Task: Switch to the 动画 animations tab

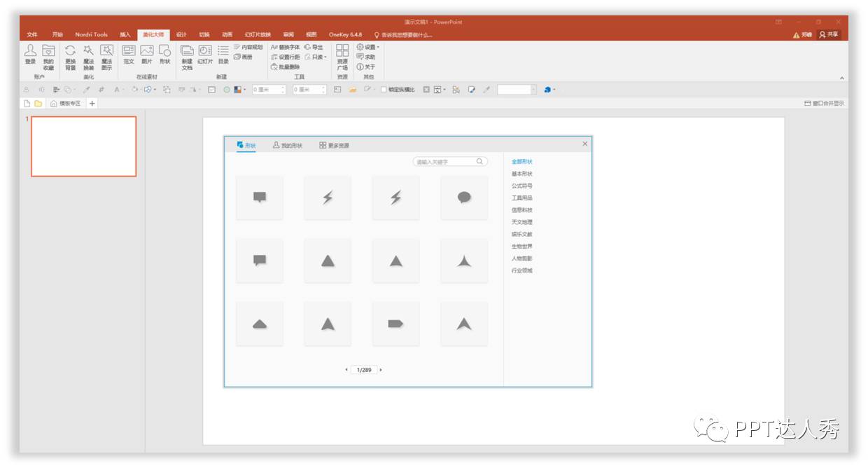Action: pos(227,34)
